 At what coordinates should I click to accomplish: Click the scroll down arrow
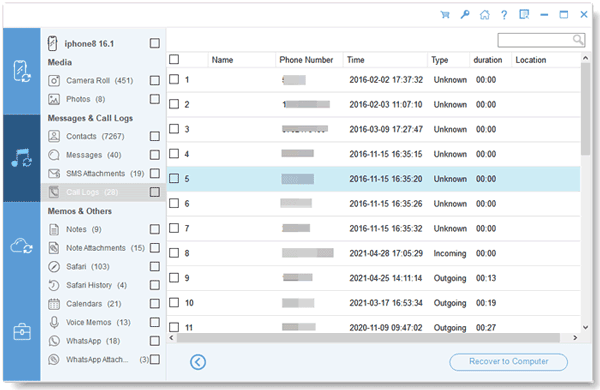coord(585,327)
